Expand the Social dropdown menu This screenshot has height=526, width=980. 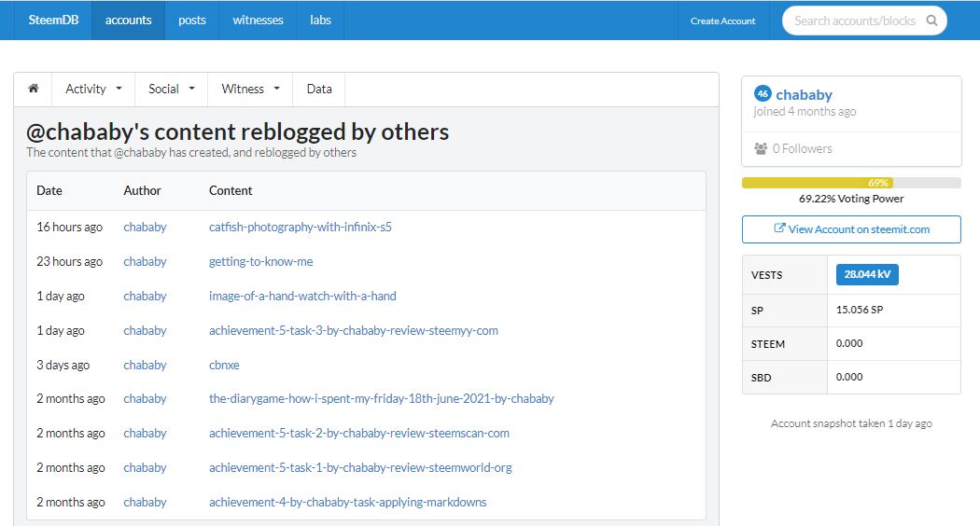[x=171, y=89]
